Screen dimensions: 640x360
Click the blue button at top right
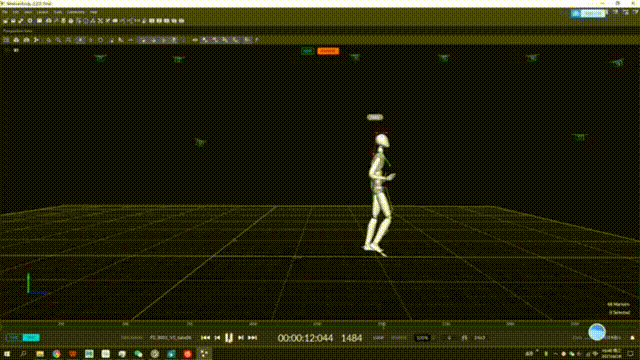click(x=588, y=13)
